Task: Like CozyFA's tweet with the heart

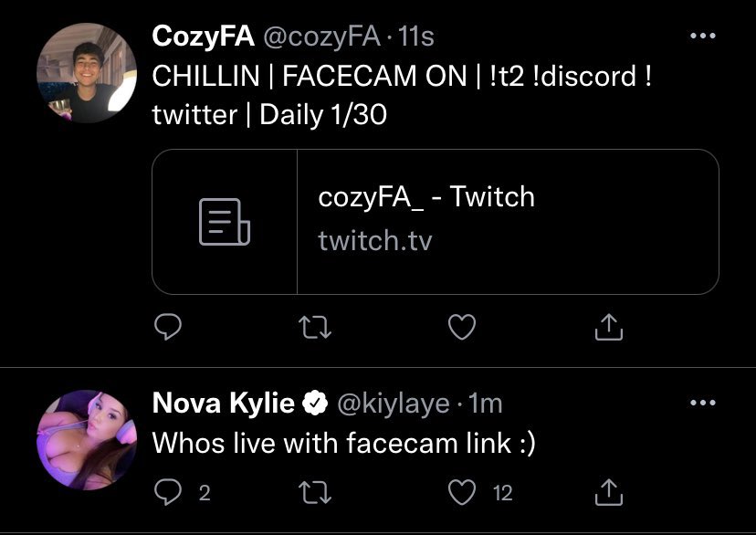Action: (462, 328)
